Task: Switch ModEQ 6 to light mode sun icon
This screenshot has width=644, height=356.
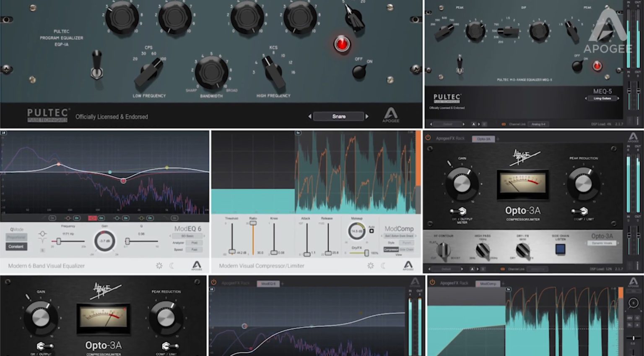Action: click(159, 266)
